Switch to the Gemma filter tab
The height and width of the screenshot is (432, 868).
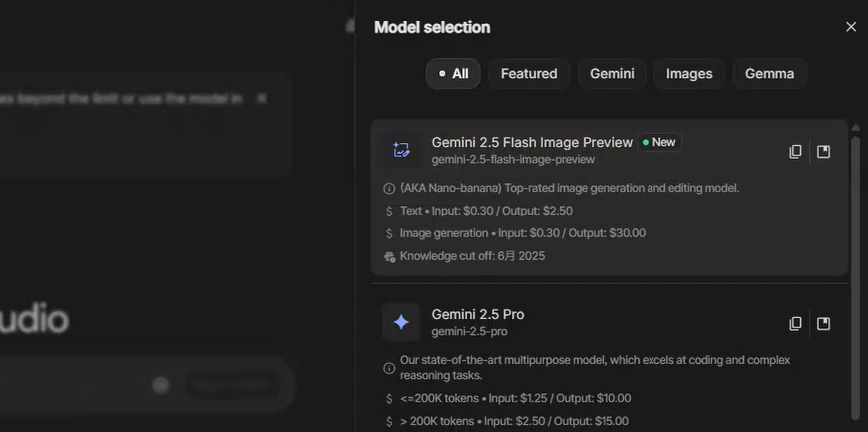click(x=769, y=74)
